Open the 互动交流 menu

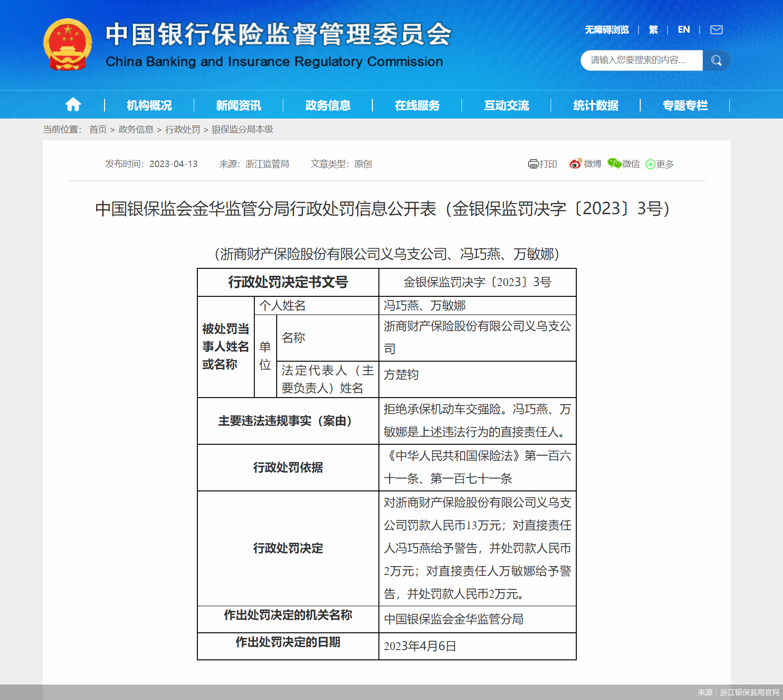pyautogui.click(x=506, y=105)
